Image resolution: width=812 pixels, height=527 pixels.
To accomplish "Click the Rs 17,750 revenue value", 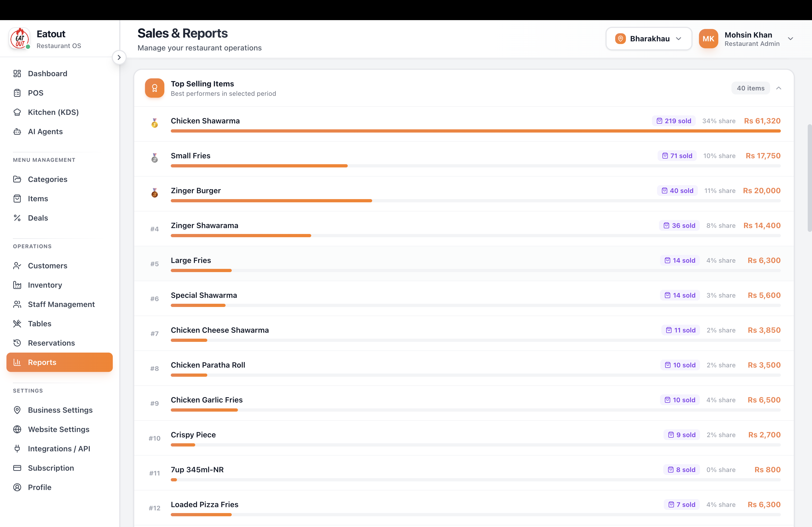I will point(763,156).
